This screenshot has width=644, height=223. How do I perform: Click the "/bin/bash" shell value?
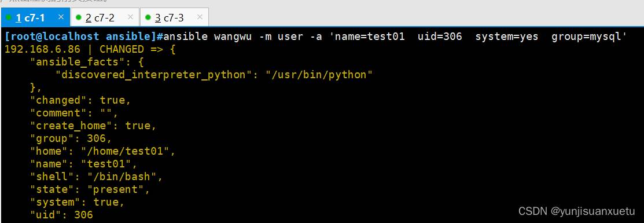coord(125,177)
